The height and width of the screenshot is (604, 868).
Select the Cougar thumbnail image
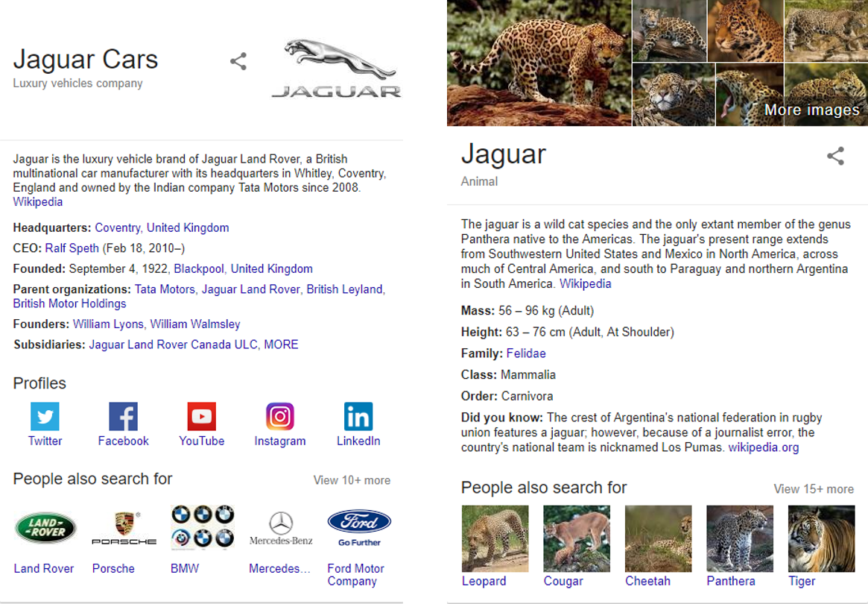coord(576,538)
